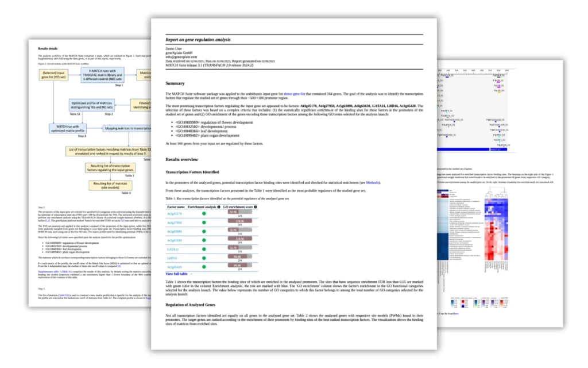Image resolution: width=588 pixels, height=368 pixels.
Task: Open factor link LBD16
Action: 172,258
